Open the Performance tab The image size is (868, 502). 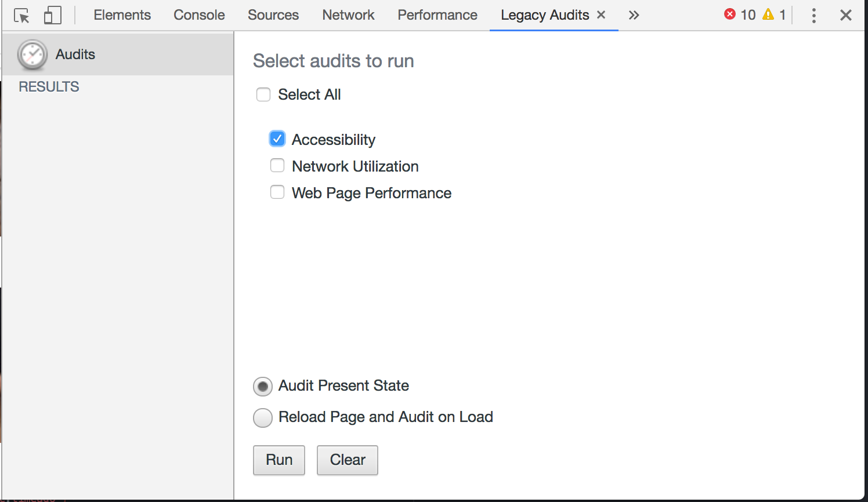tap(437, 15)
